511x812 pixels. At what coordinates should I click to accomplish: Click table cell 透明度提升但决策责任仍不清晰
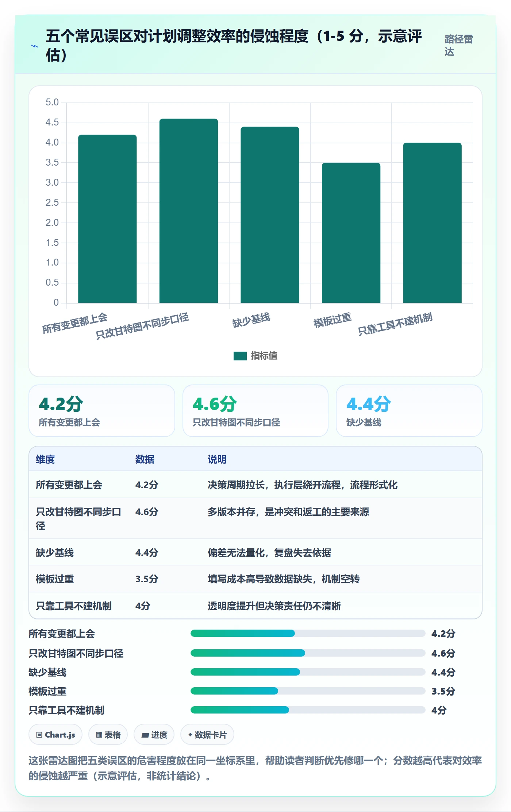point(274,606)
